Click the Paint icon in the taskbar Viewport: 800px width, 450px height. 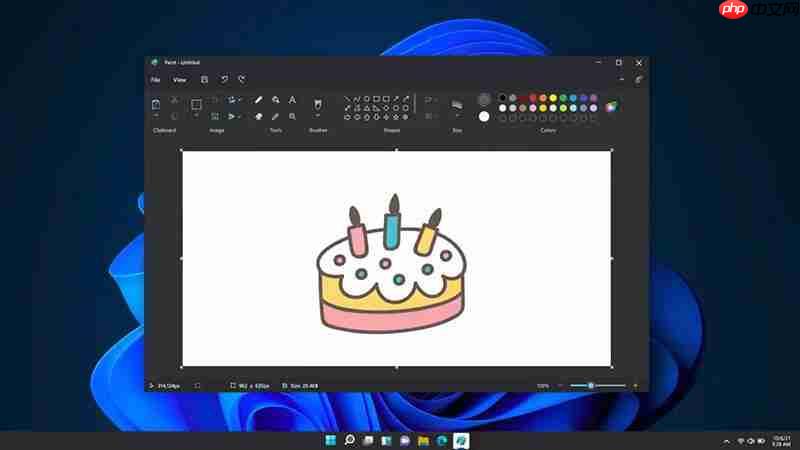coord(461,440)
